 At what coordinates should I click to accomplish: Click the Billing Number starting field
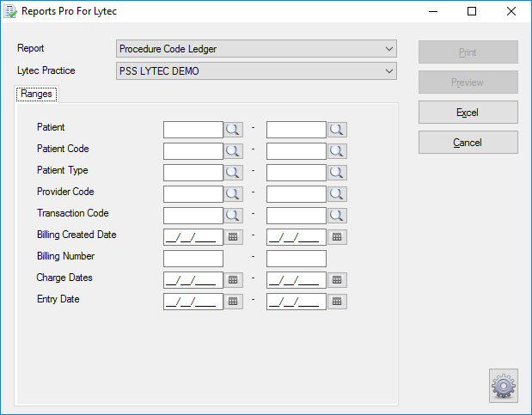tap(193, 259)
